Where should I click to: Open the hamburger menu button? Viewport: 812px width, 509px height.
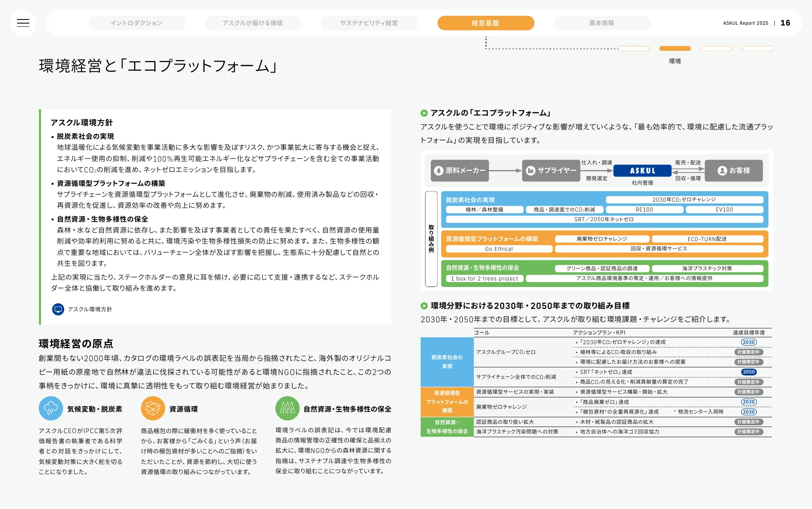23,23
